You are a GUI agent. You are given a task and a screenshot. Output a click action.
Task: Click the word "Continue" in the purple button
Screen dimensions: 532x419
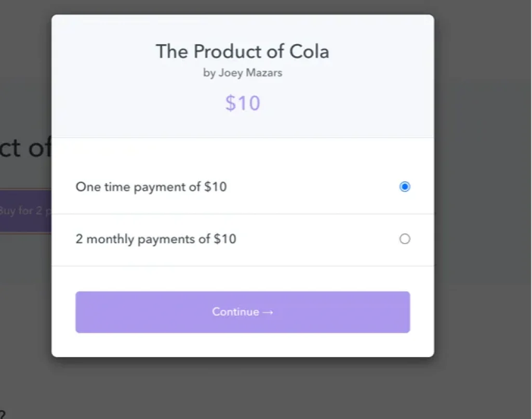click(235, 312)
